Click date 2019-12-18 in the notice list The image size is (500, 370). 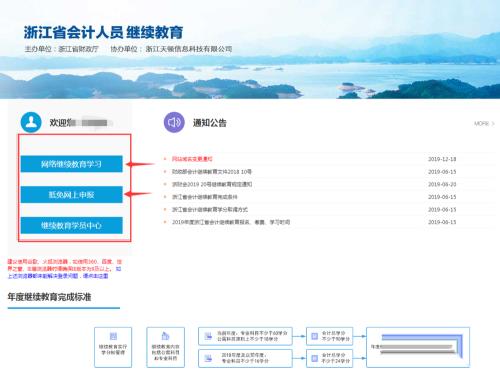tap(442, 159)
